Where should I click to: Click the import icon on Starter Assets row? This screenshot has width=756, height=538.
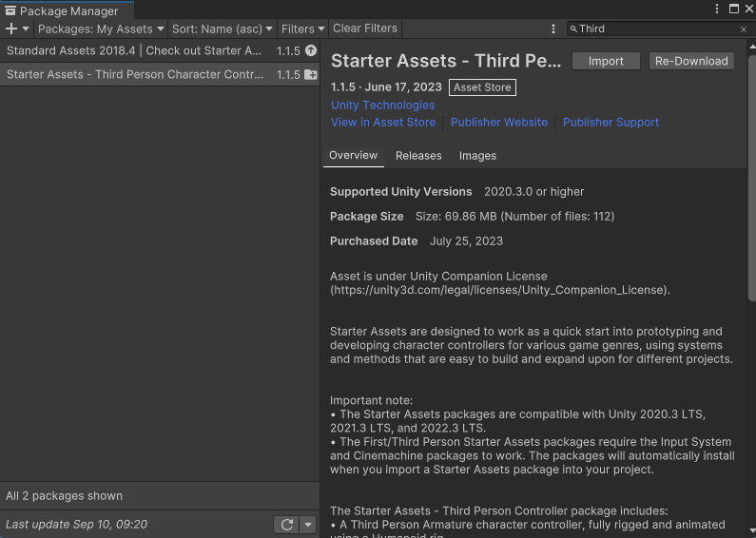coord(310,75)
